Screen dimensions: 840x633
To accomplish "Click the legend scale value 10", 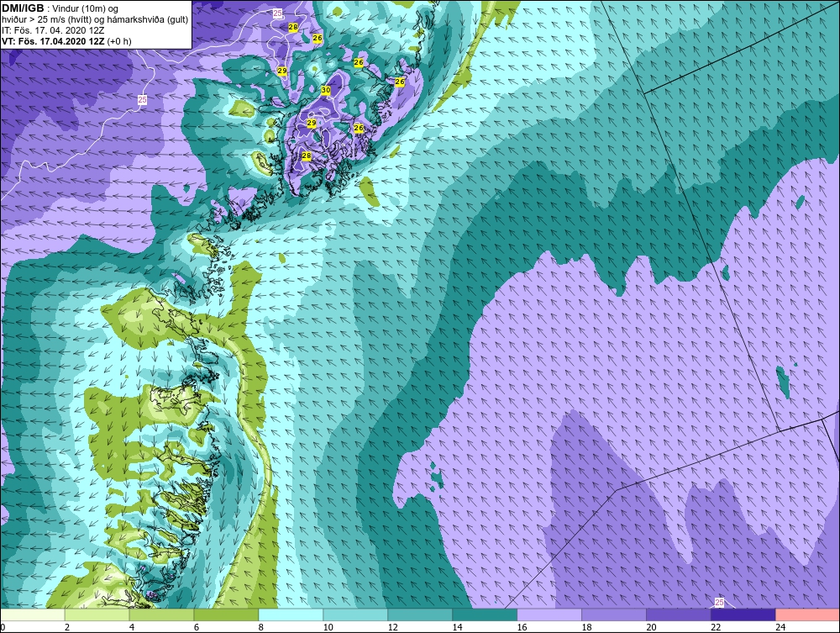I will pyautogui.click(x=328, y=627).
